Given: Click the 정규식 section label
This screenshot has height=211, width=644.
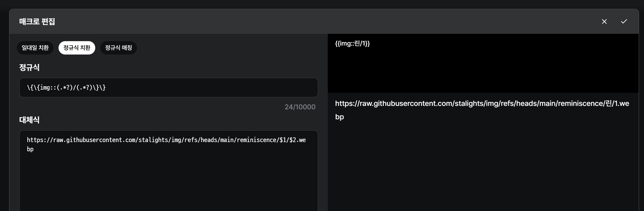Looking at the screenshot, I should [x=29, y=68].
